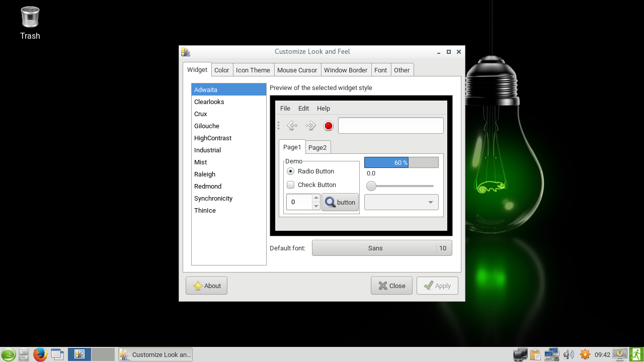Open the orange software update notifier
The width and height of the screenshot is (644, 362).
(585, 354)
